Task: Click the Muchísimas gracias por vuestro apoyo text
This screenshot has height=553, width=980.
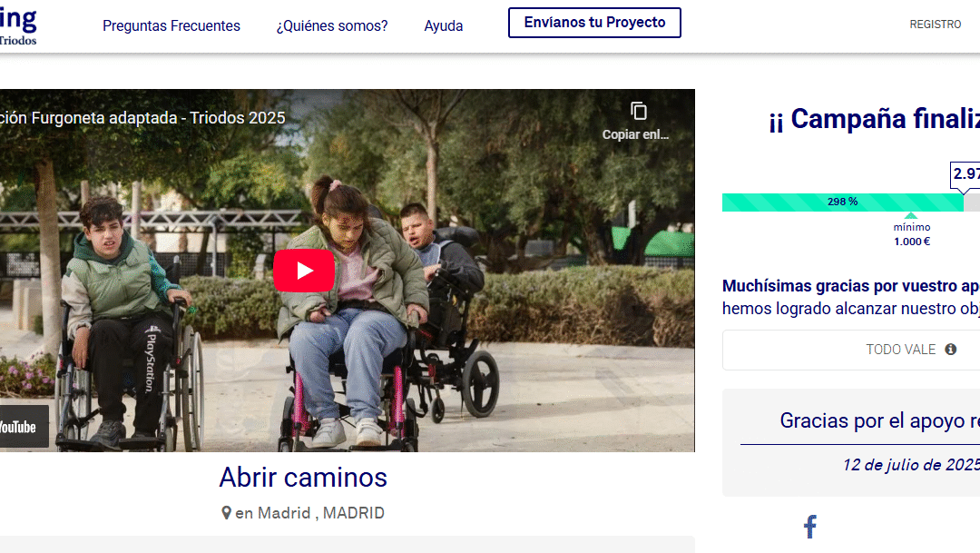Action: (850, 286)
